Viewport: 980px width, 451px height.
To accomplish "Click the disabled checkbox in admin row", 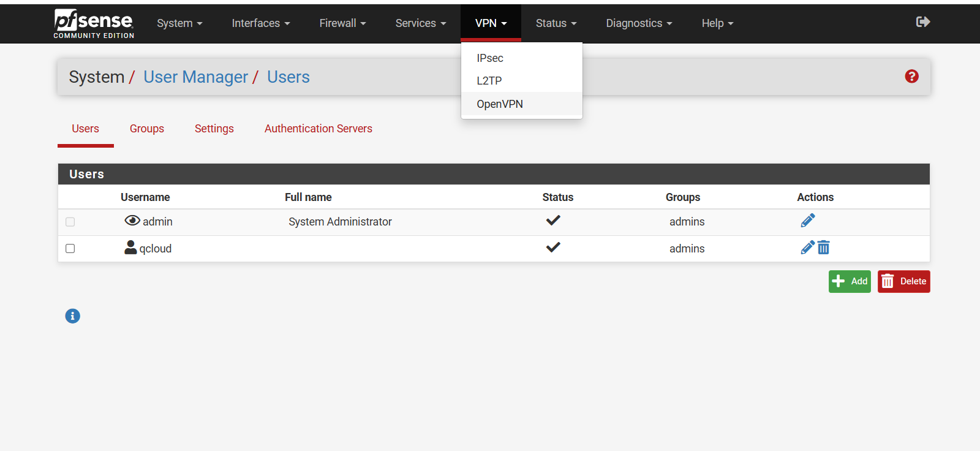I will pos(70,222).
